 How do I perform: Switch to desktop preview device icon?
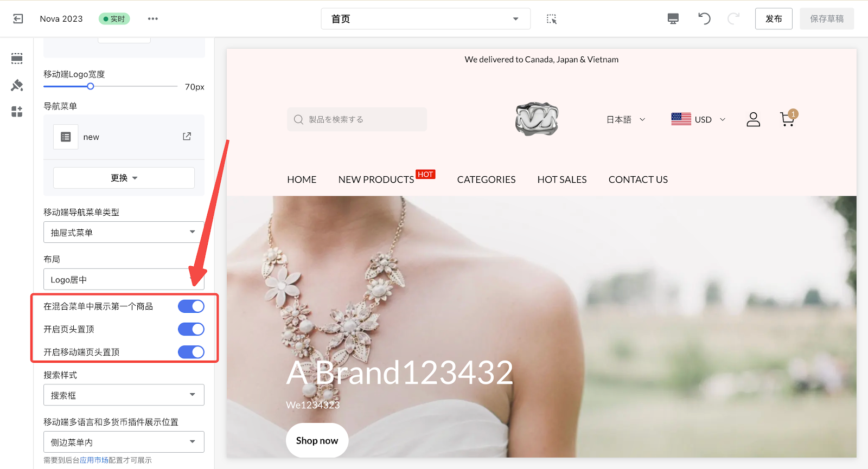click(x=673, y=19)
